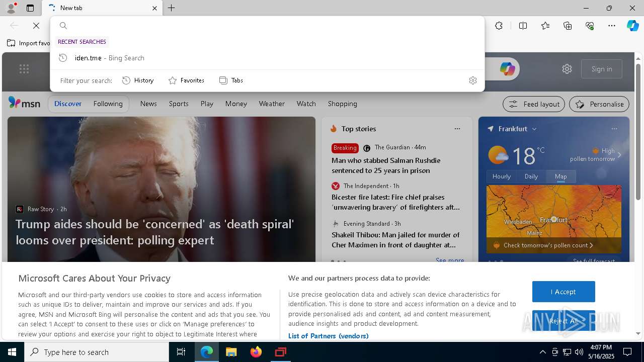
Task: Expand the Frankfurt location dropdown
Action: [534, 129]
